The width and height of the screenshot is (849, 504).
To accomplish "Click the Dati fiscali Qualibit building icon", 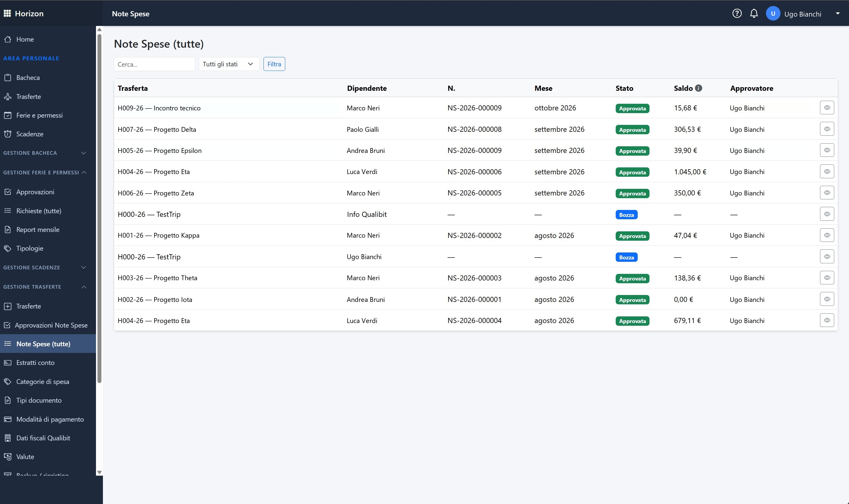I will coord(8,439).
